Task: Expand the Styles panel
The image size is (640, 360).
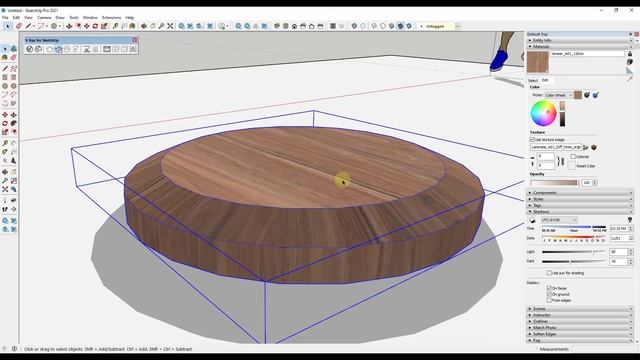Action: 580,199
